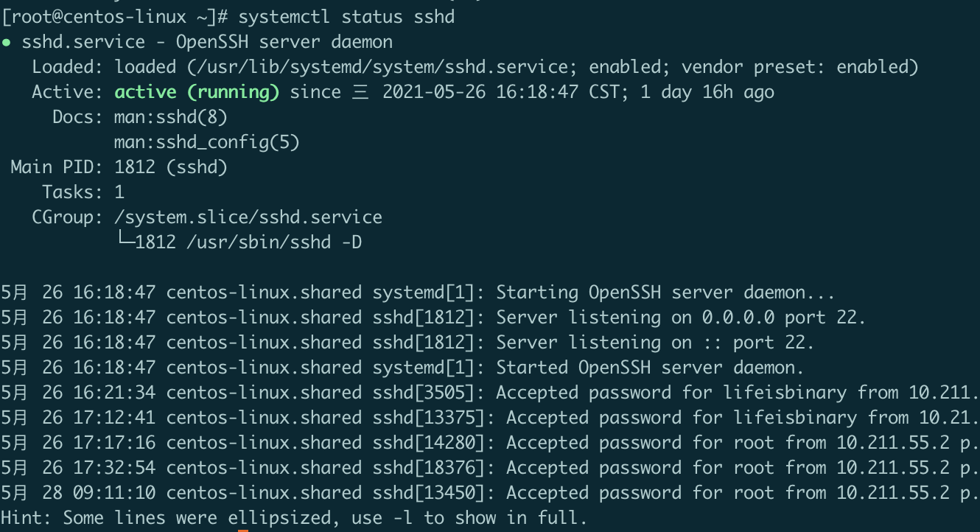Click the man:sshd(8) docs reference
The image size is (980, 532).
pyautogui.click(x=171, y=117)
